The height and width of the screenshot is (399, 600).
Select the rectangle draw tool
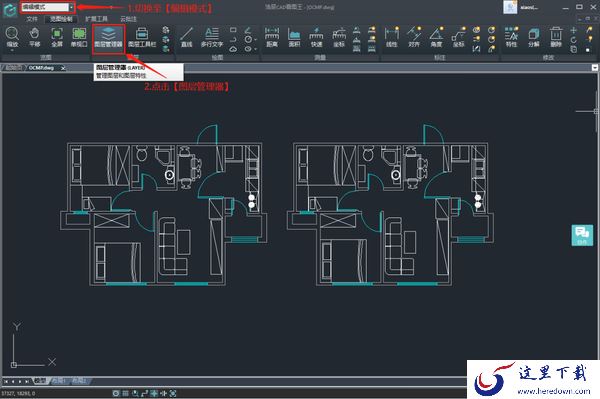[x=233, y=29]
